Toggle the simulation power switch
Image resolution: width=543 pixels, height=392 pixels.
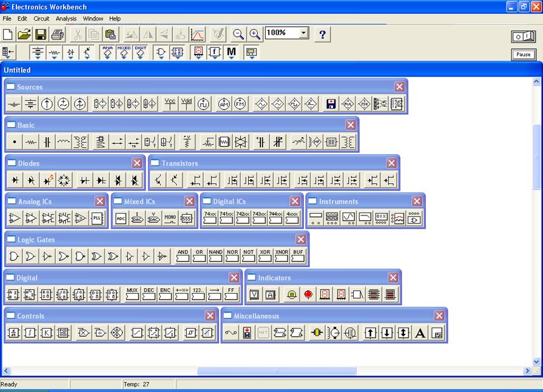pyautogui.click(x=523, y=36)
